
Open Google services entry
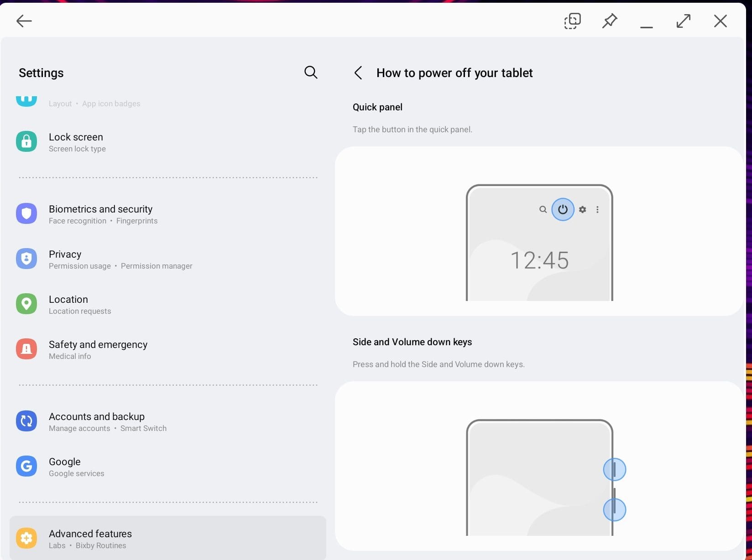click(168, 467)
